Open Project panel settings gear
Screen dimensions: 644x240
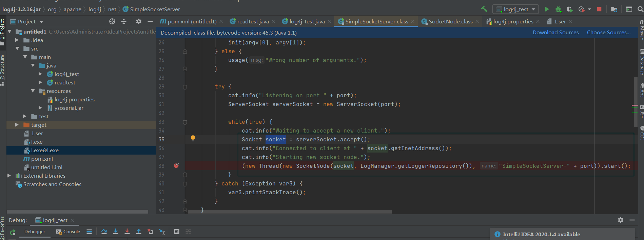pyautogui.click(x=139, y=21)
